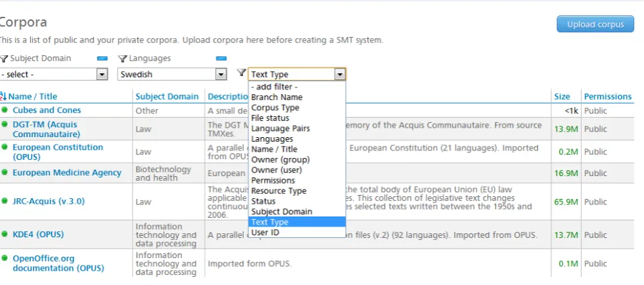Click the 13.9M size of DGT-TM
This screenshot has width=644, height=285.
[x=566, y=129]
